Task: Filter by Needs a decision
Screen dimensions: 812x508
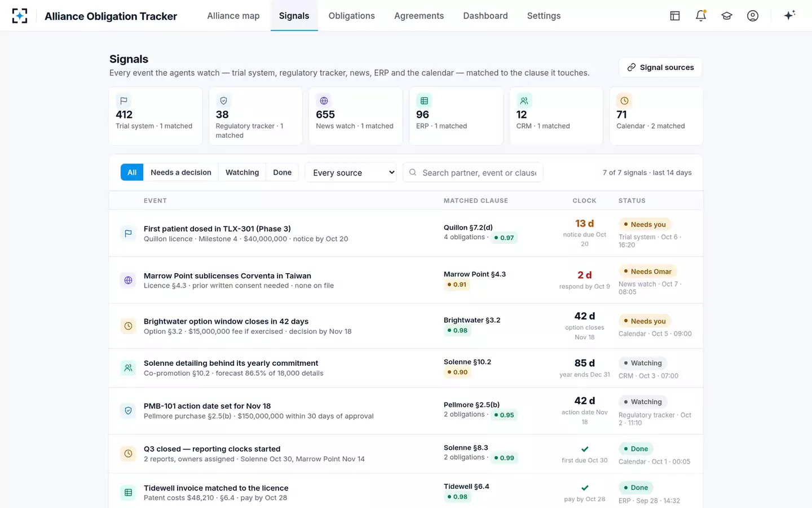Action: click(181, 172)
